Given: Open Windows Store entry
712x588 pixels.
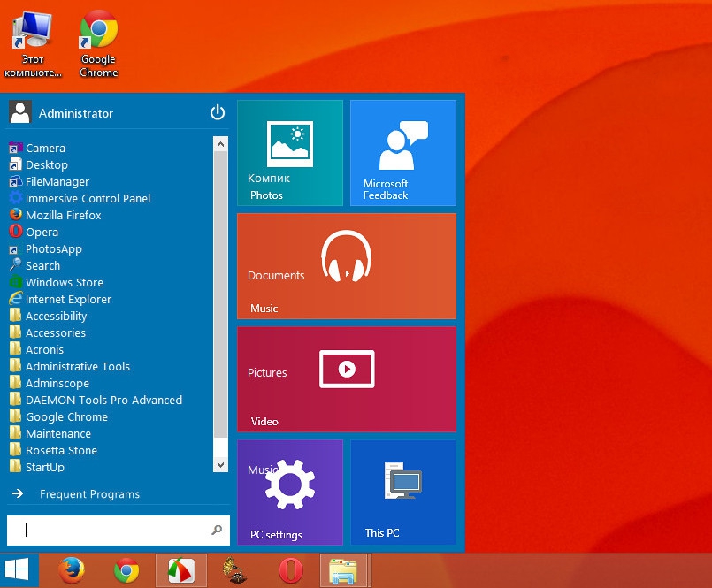Looking at the screenshot, I should [x=56, y=282].
